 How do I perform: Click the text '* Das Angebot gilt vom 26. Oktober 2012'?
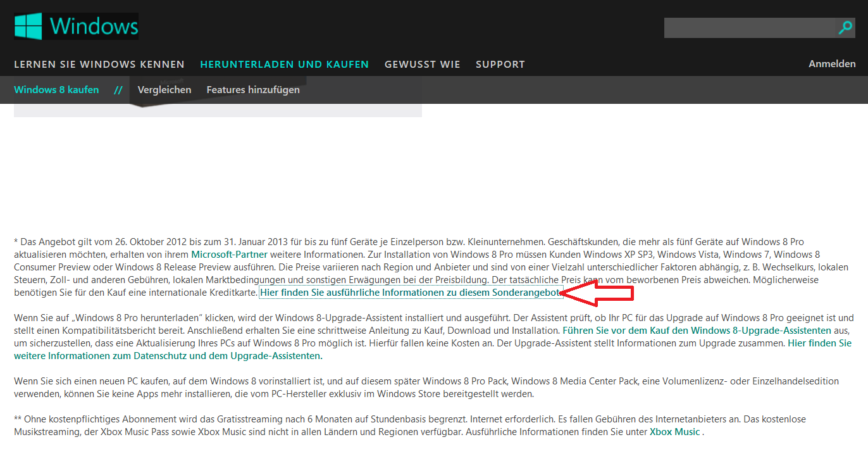(x=99, y=241)
